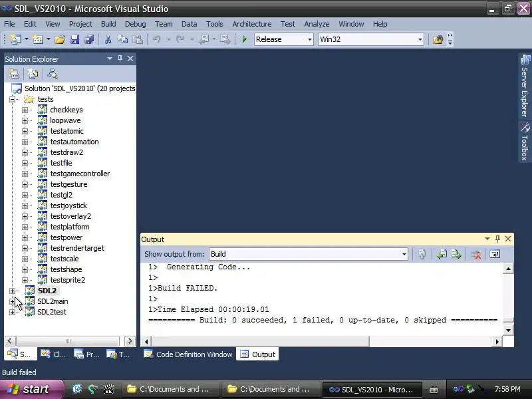Click Solution Explorer View Class Diagram icon

click(x=53, y=74)
